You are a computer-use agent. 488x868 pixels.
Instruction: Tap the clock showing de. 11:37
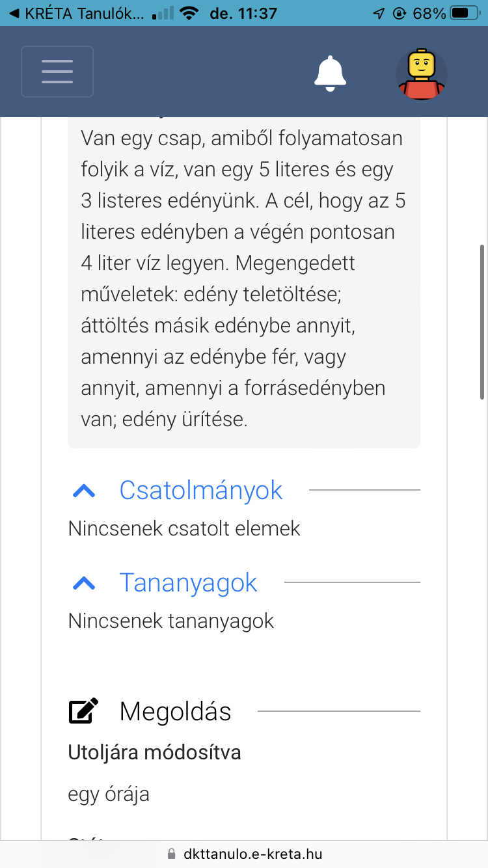point(244,13)
